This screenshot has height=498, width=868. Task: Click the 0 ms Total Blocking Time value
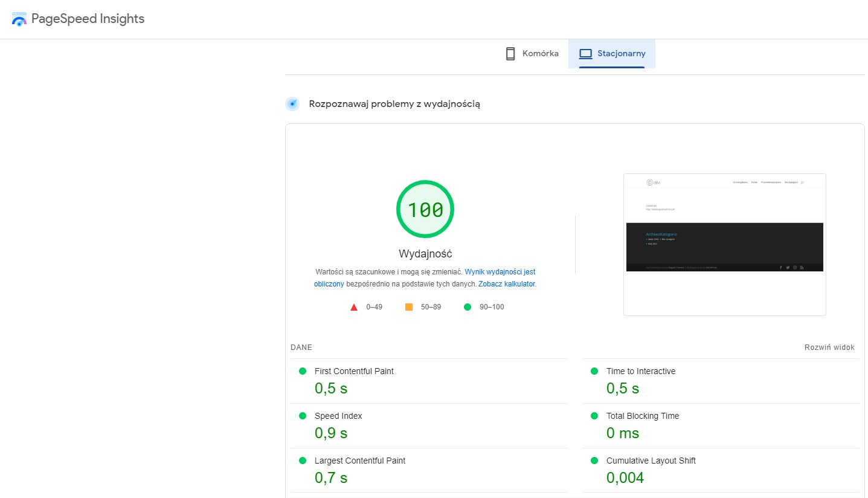(x=623, y=433)
